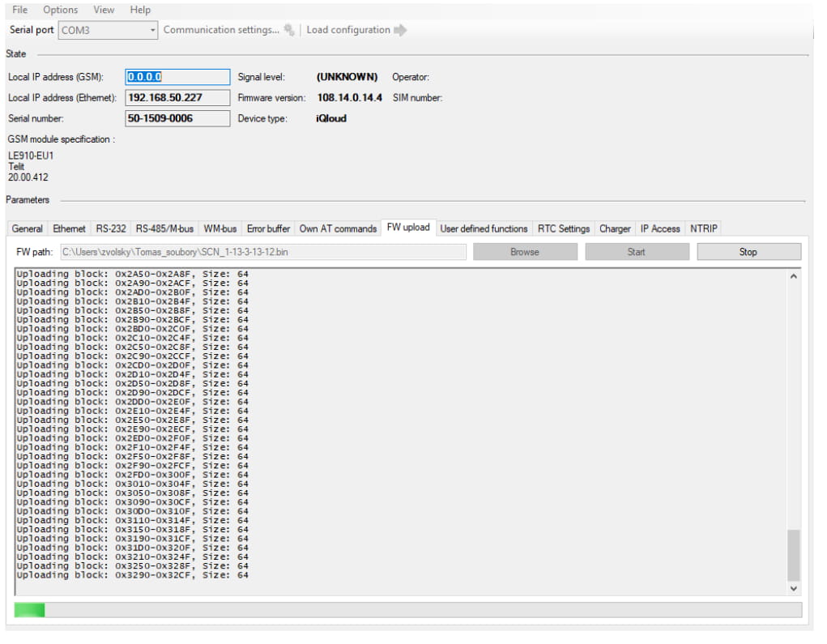
Task: Switch to the IP Access tab
Action: coord(660,228)
